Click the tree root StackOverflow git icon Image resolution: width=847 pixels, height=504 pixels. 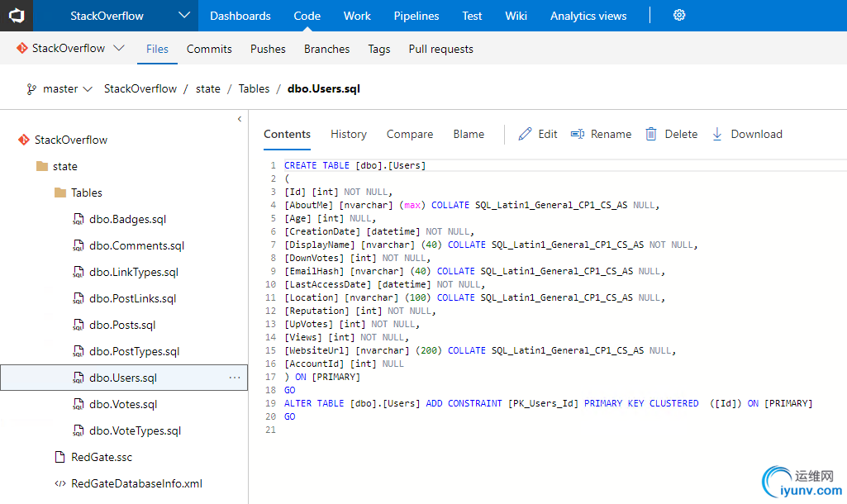tap(24, 140)
